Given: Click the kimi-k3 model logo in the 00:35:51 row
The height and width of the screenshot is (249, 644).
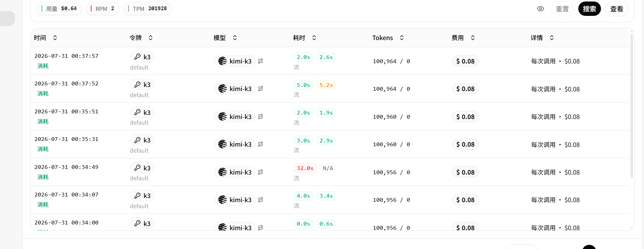Looking at the screenshot, I should coord(222,117).
